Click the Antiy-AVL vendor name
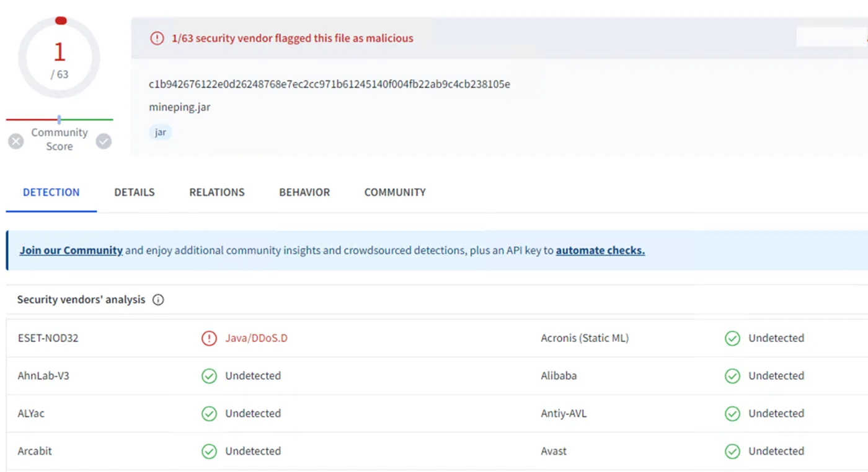 click(x=564, y=414)
